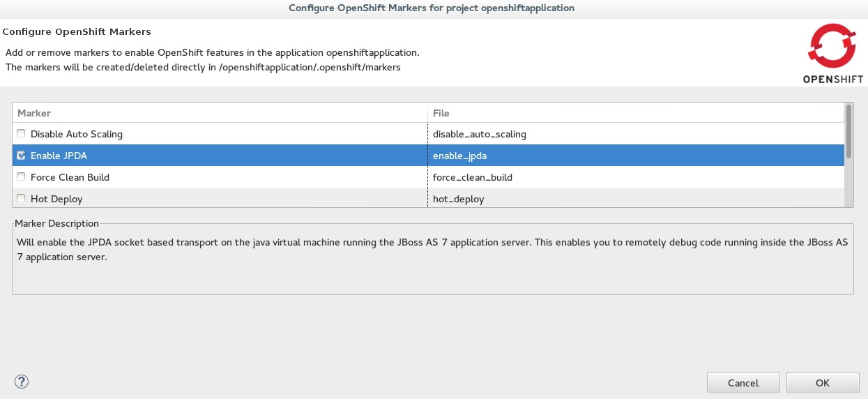Enable the Disable Auto Scaling checkbox
The width and height of the screenshot is (868, 399).
pos(21,133)
